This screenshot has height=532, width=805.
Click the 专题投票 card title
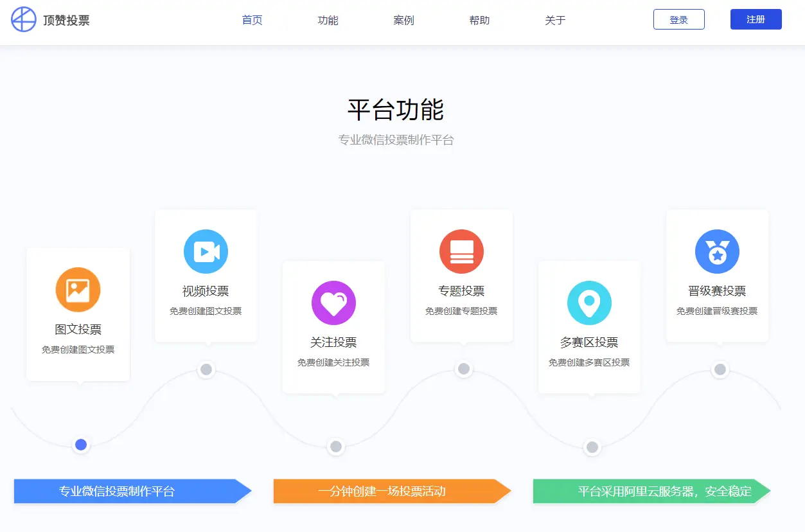[x=461, y=291]
